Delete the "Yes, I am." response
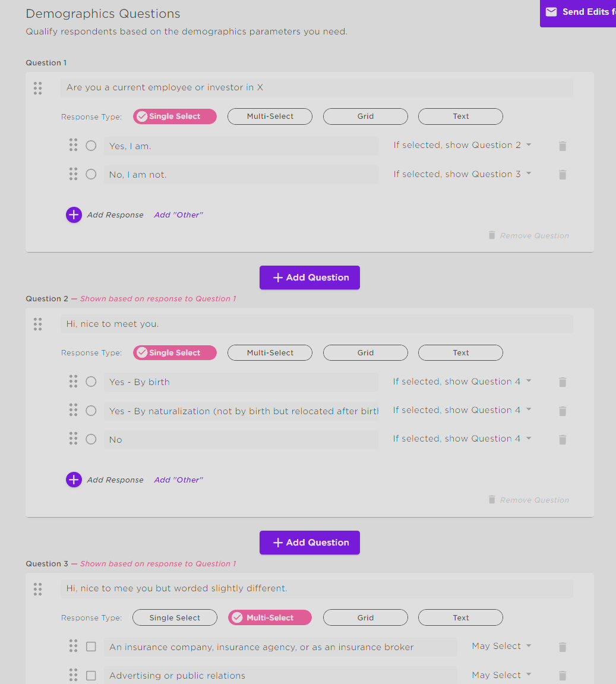The width and height of the screenshot is (616, 684). (x=563, y=146)
